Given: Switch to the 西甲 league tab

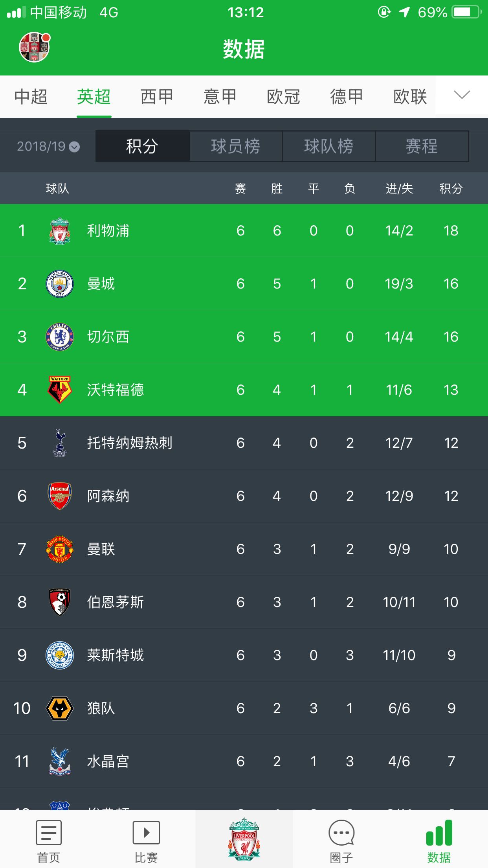Looking at the screenshot, I should (157, 97).
